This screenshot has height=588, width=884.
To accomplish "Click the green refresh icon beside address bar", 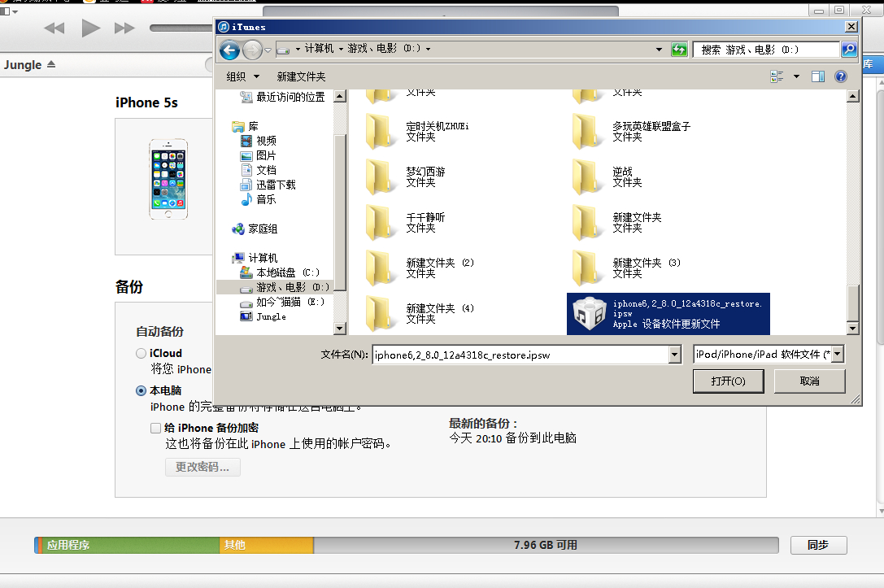I will point(679,50).
